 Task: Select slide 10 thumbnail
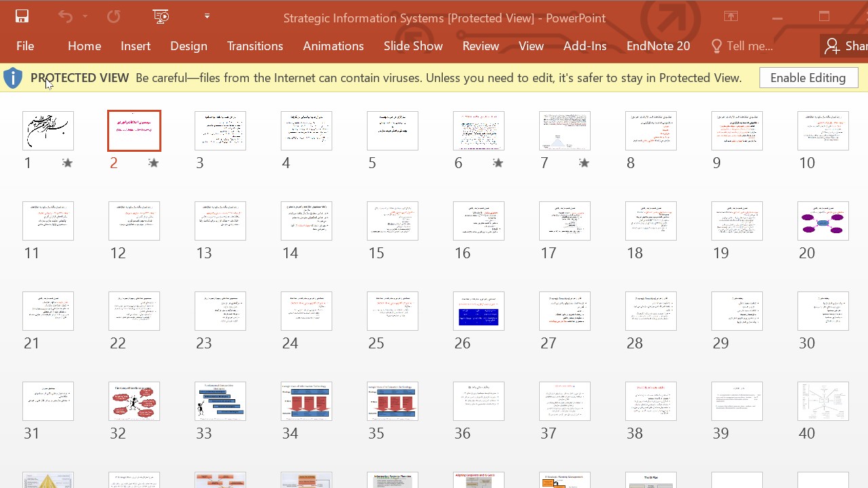(x=823, y=131)
